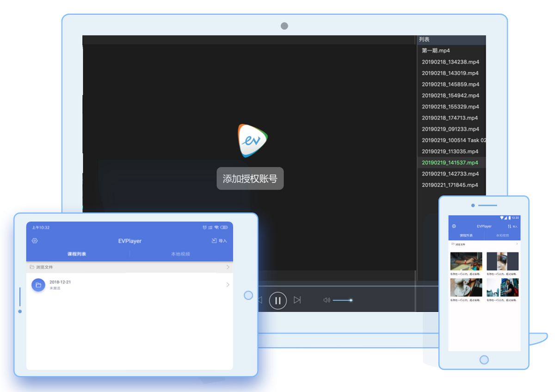
Task: Open the blue folder icon for 2018-12-21
Action: tap(38, 285)
